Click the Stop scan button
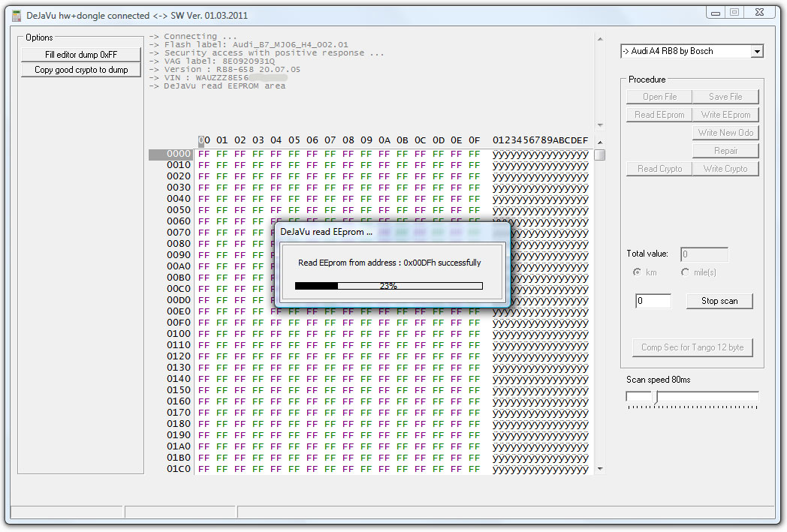The height and width of the screenshot is (532, 787). 719,301
